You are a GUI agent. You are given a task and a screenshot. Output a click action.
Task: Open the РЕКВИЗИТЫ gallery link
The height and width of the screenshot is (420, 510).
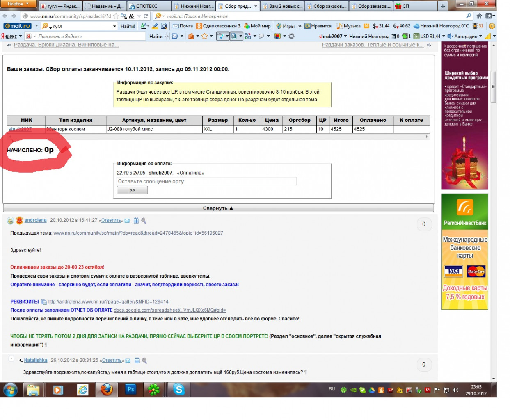[x=108, y=301]
